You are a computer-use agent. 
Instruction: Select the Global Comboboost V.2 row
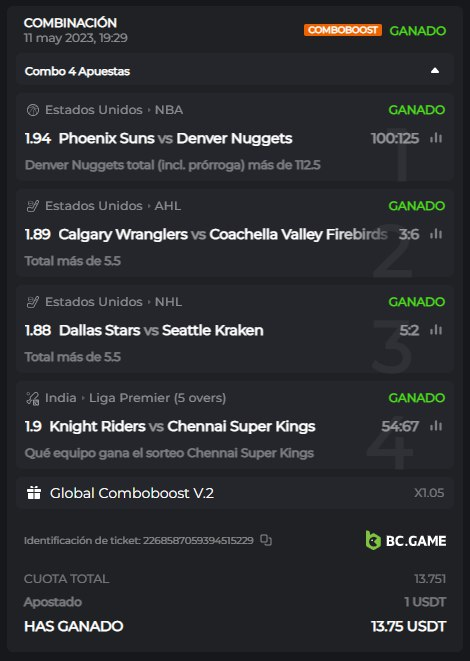tap(235, 493)
